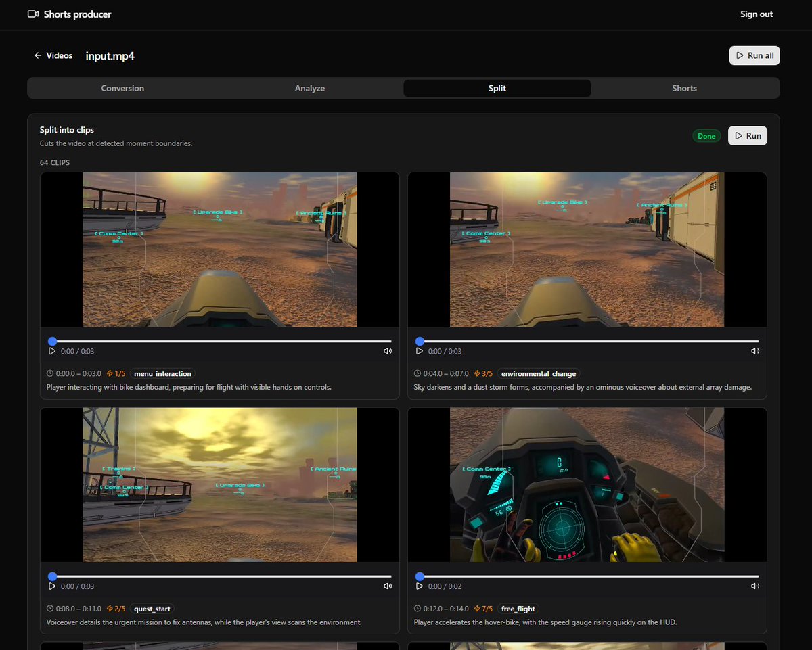Screen dimensions: 812x650
Task: Click the 7/5 energy score icon
Action: (x=477, y=609)
